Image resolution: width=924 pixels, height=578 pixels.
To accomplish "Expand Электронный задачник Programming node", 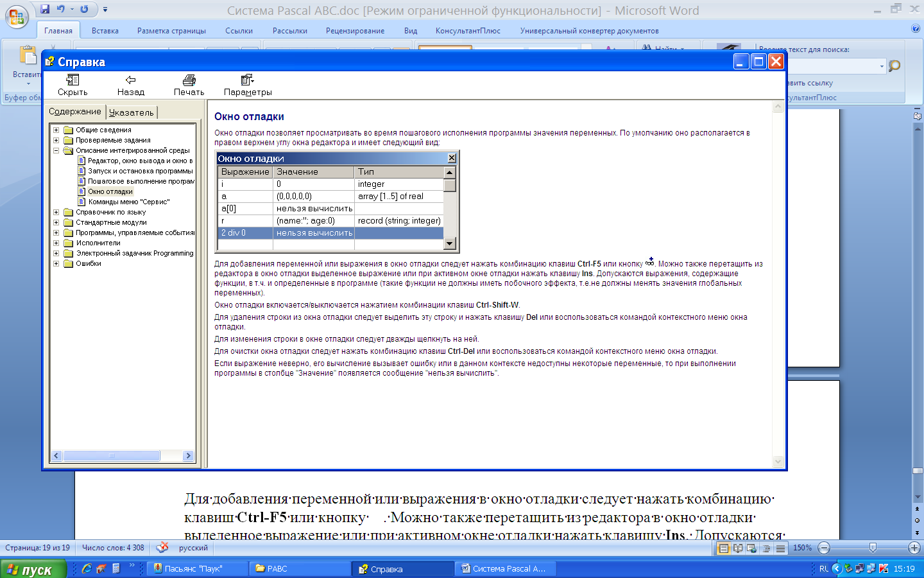I will point(56,253).
